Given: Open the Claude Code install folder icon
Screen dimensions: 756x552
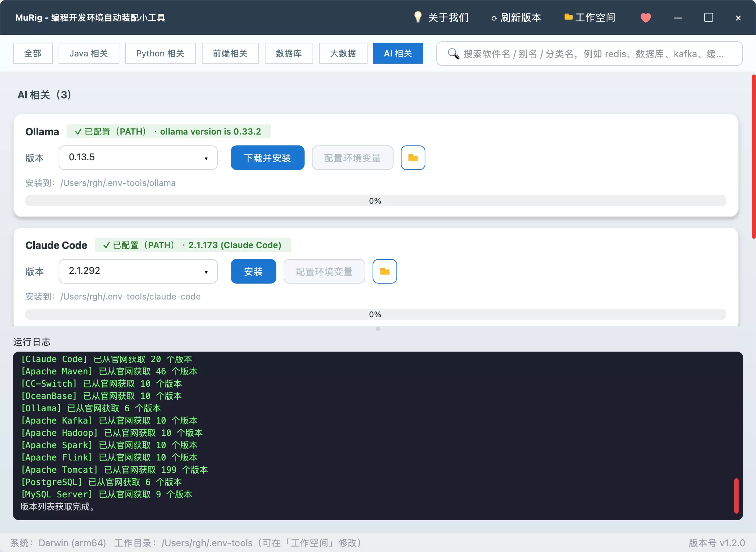Looking at the screenshot, I should point(385,271).
